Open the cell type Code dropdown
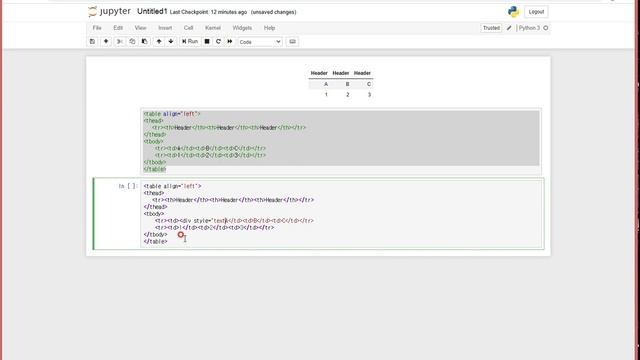The height and width of the screenshot is (360, 640). [x=260, y=42]
